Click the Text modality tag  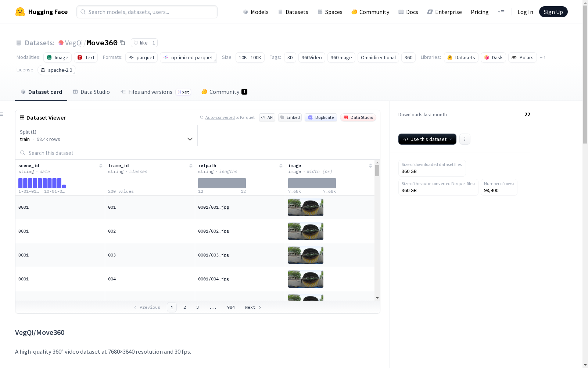click(86, 57)
